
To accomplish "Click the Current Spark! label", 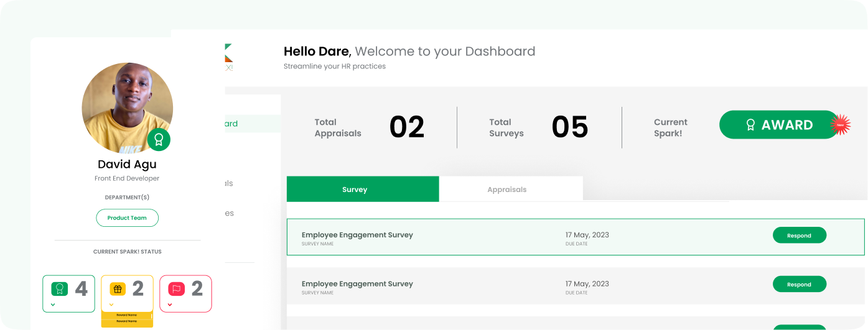I will coord(671,127).
